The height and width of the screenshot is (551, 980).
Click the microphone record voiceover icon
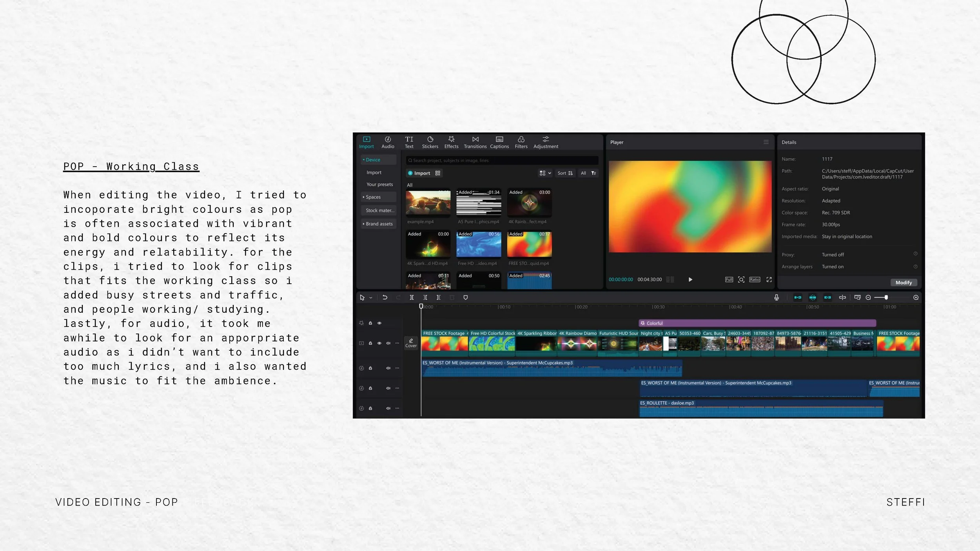(777, 297)
